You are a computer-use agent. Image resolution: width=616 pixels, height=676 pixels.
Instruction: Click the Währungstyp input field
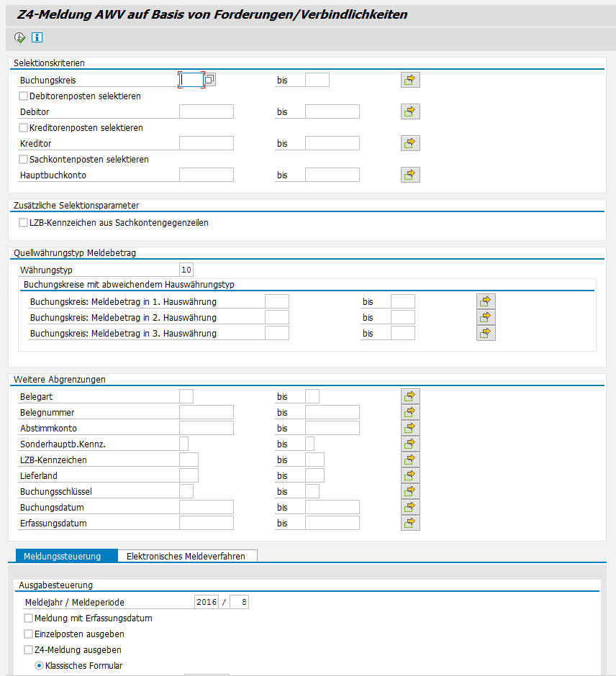pyautogui.click(x=186, y=270)
